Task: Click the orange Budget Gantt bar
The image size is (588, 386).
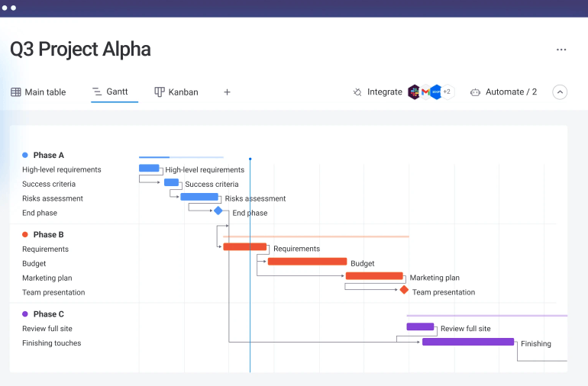Action: coord(307,261)
